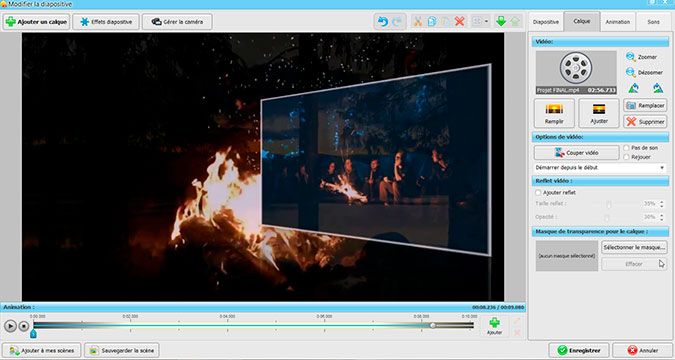Click 'Effets diapositive' button
This screenshot has height=360, width=675.
tap(106, 22)
